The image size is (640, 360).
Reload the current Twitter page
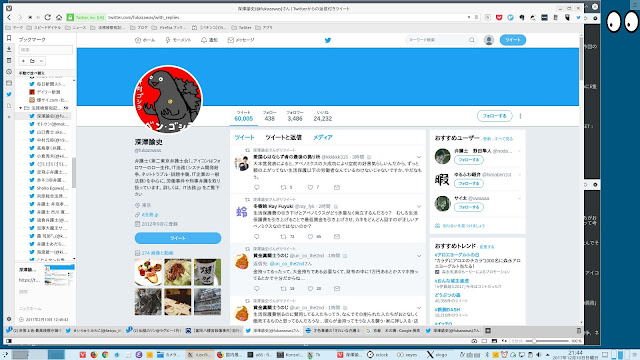48,18
